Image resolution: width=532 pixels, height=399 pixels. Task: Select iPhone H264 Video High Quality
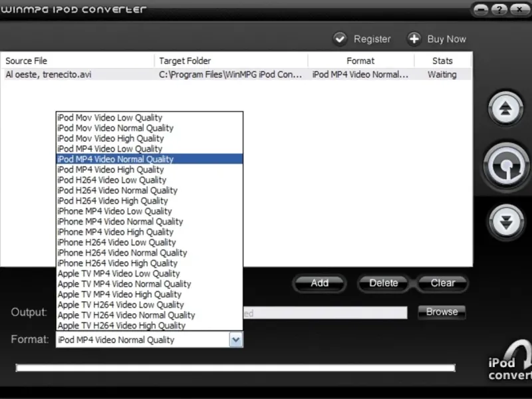(149, 263)
